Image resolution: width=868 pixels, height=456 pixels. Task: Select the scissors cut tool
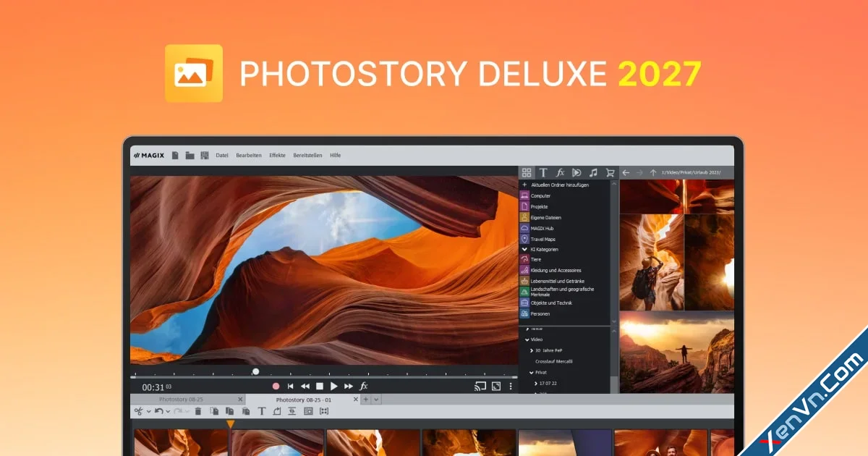(x=139, y=411)
